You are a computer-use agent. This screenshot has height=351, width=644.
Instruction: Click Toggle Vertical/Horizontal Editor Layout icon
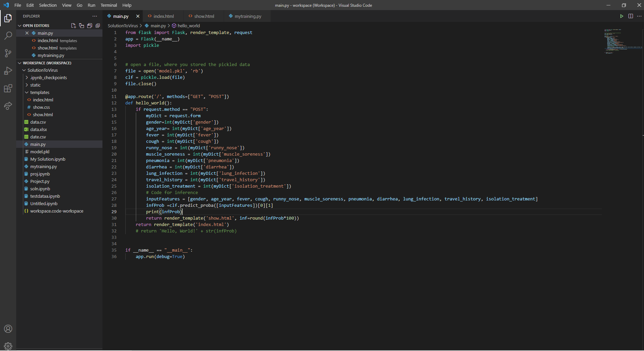click(82, 26)
